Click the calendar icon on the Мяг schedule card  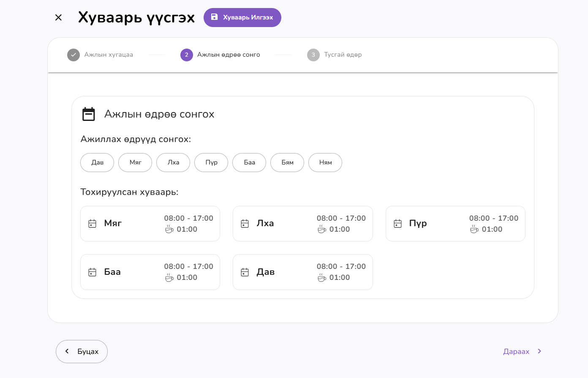tap(93, 223)
